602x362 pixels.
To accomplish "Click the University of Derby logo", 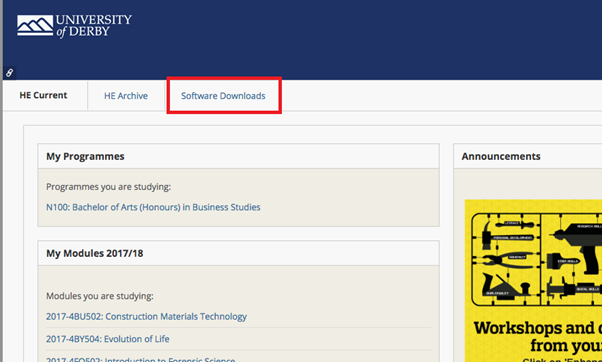I will 74,26.
